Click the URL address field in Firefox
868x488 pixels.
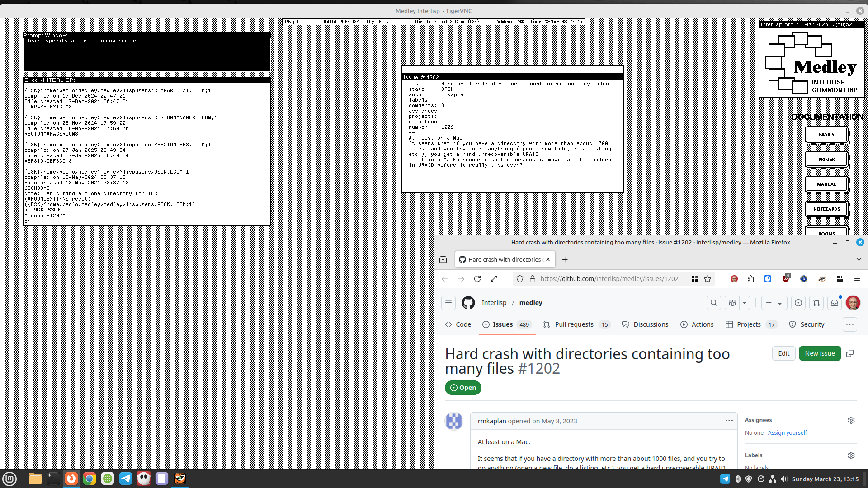pyautogui.click(x=609, y=279)
